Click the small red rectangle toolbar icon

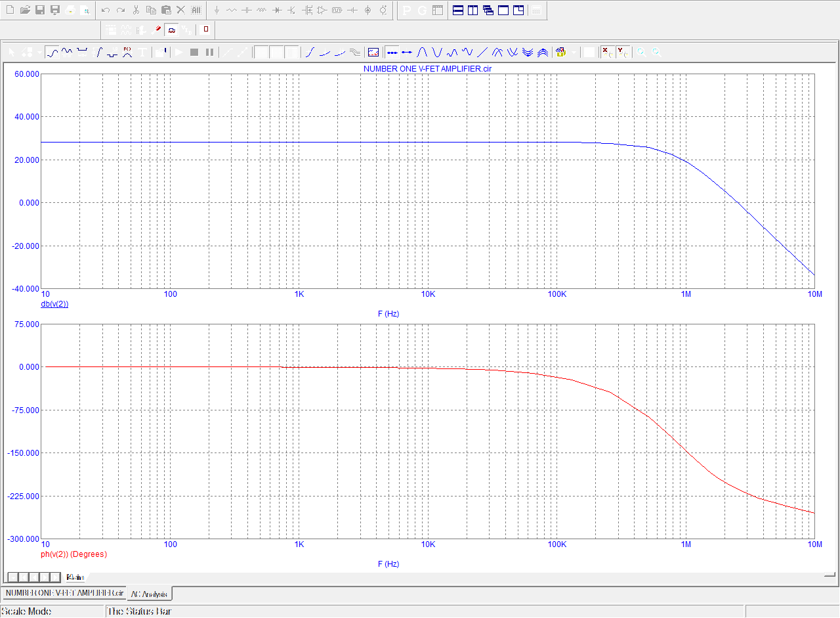click(x=206, y=30)
